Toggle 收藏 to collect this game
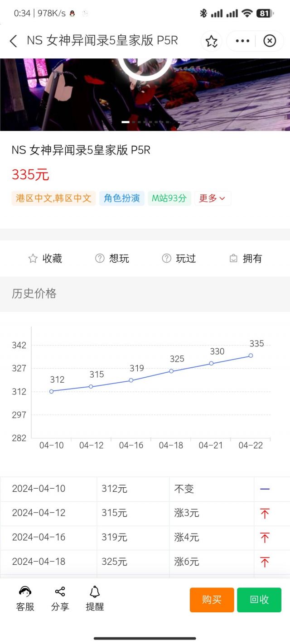Image resolution: width=290 pixels, height=644 pixels. pos(47,259)
